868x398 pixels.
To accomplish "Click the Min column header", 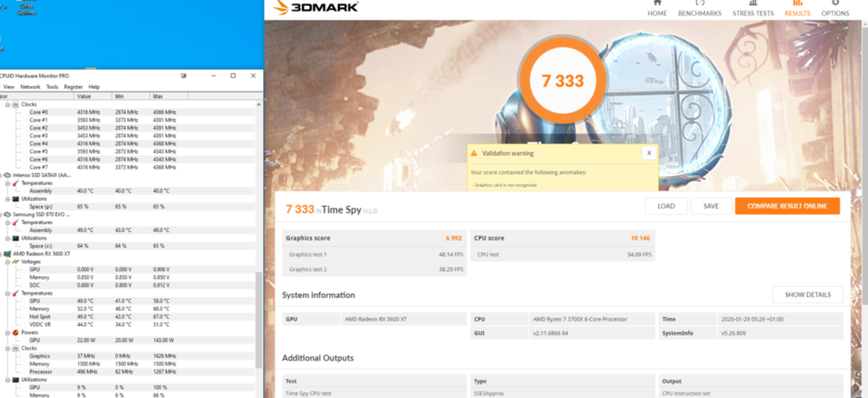I will [x=131, y=96].
